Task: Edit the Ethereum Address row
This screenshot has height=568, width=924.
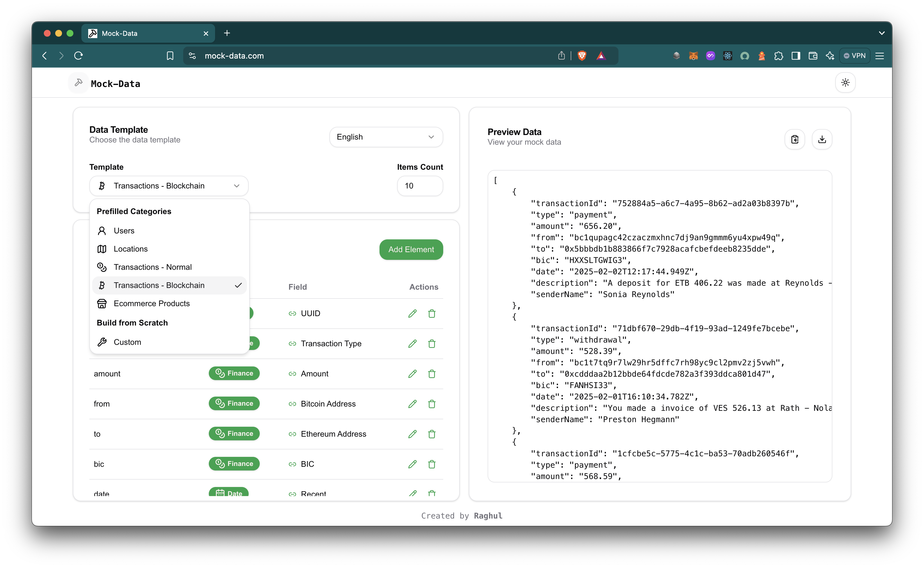Action: pyautogui.click(x=412, y=434)
